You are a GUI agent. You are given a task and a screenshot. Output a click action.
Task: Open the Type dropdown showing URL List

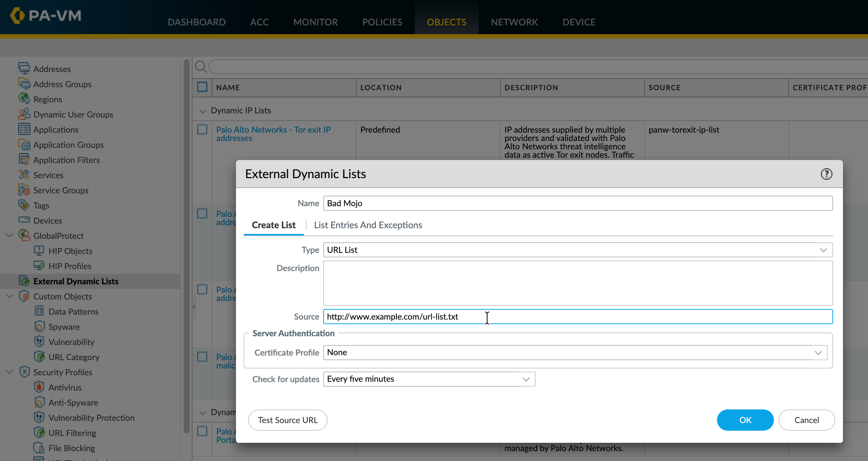click(x=823, y=250)
